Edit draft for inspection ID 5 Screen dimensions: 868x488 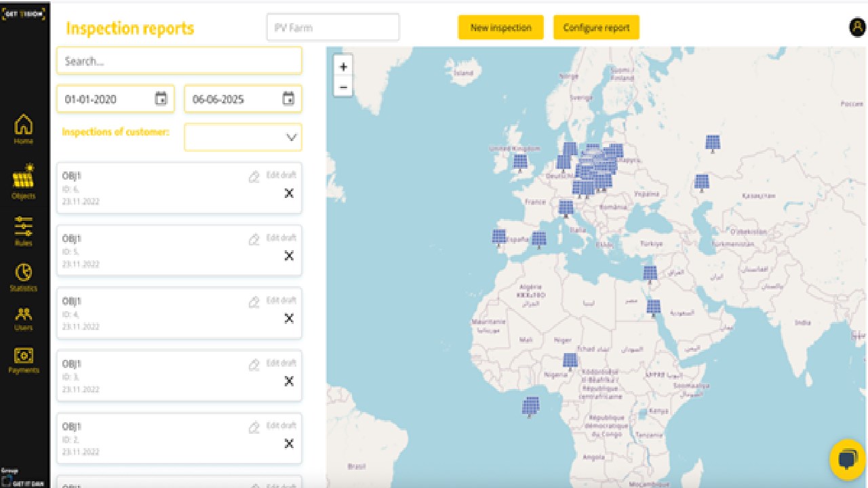[x=273, y=238]
